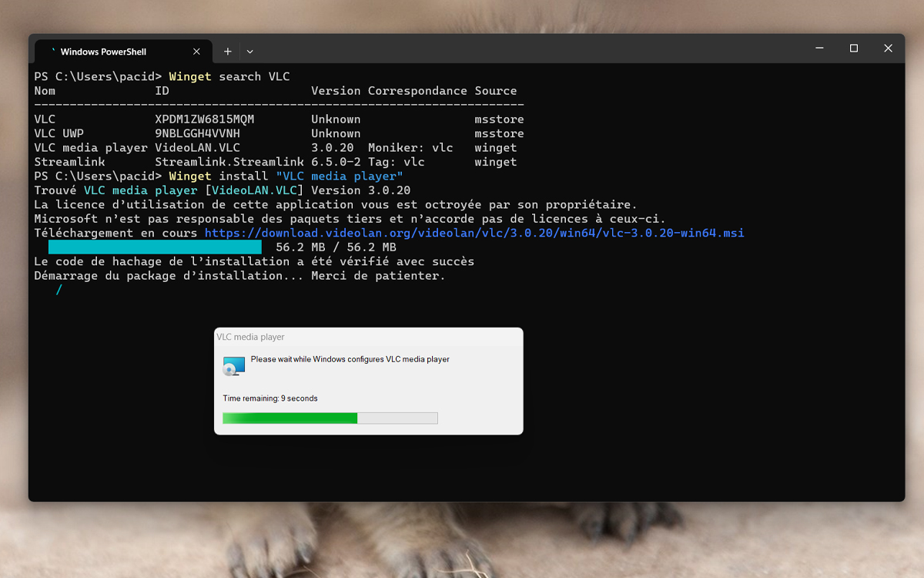The height and width of the screenshot is (578, 924).
Task: Click the PowerShell icon in tab
Action: click(x=52, y=52)
